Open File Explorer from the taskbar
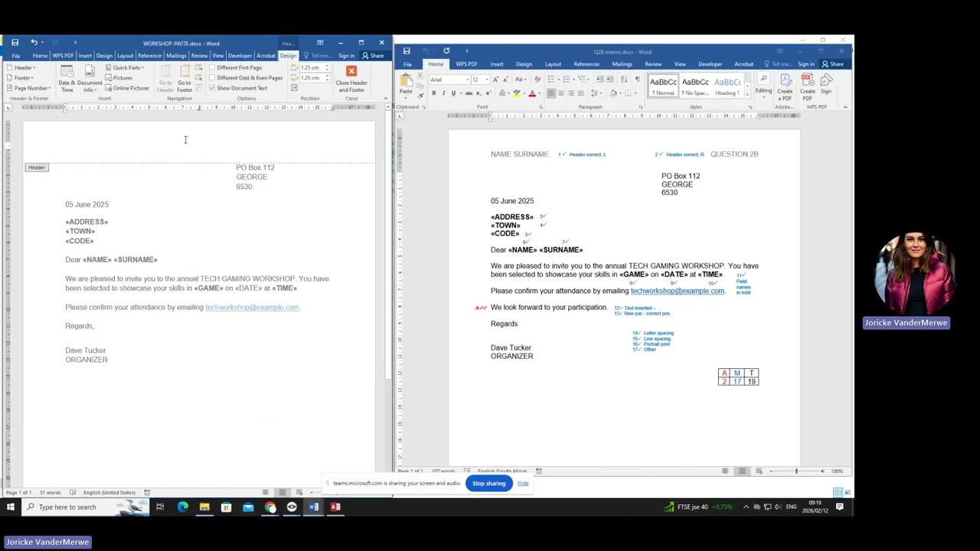980x551 pixels. [204, 507]
